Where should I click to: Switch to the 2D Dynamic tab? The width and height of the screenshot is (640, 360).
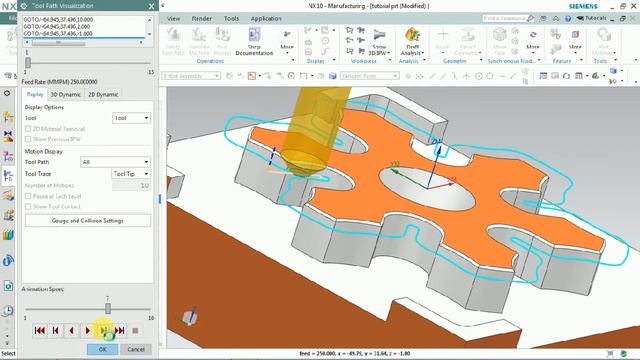click(x=103, y=95)
